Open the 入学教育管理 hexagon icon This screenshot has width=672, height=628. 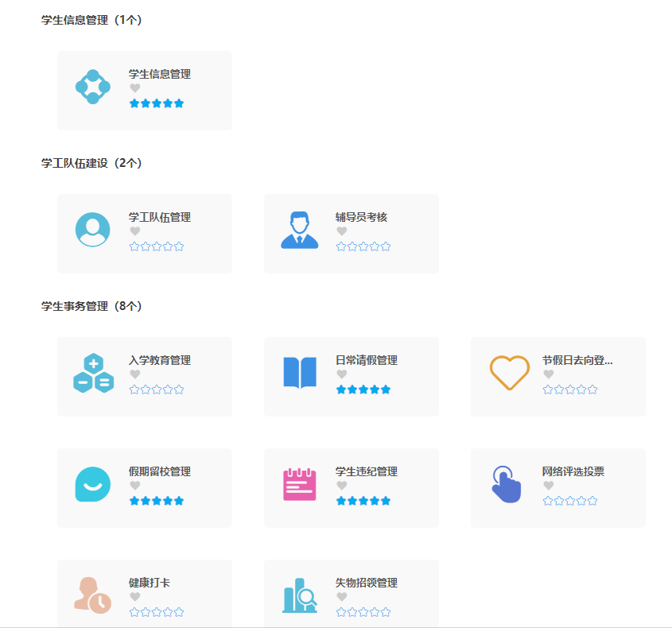pyautogui.click(x=93, y=371)
